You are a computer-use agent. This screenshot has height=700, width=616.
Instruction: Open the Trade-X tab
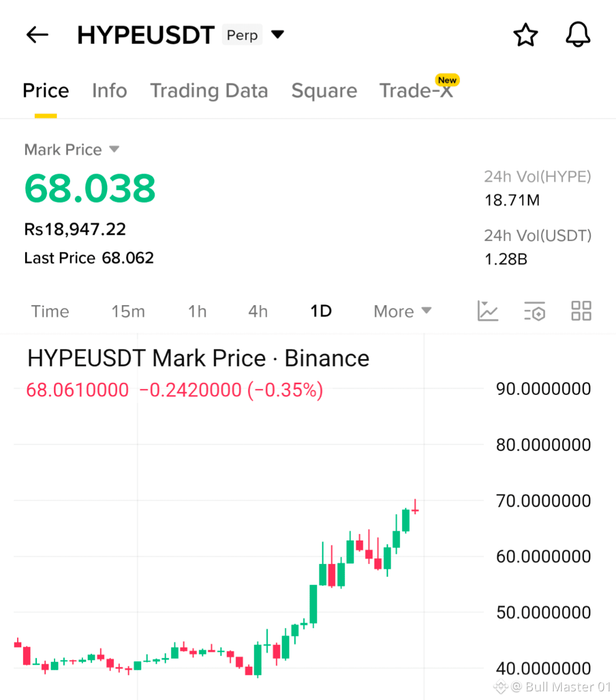416,90
